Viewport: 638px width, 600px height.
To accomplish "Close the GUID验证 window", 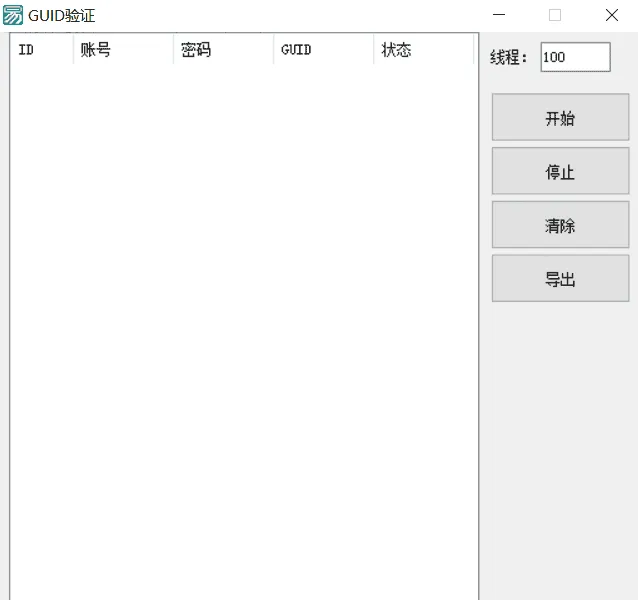I will [611, 15].
